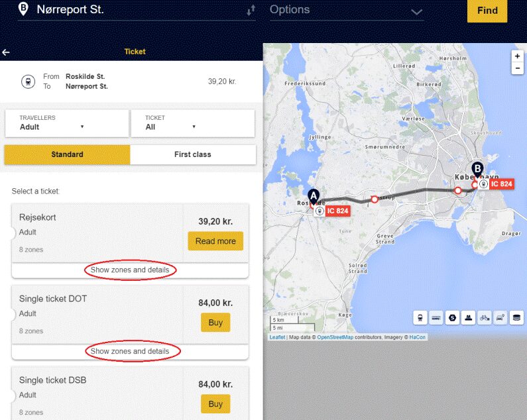Zoom in on the map
The height and width of the screenshot is (420, 527).
pyautogui.click(x=517, y=56)
